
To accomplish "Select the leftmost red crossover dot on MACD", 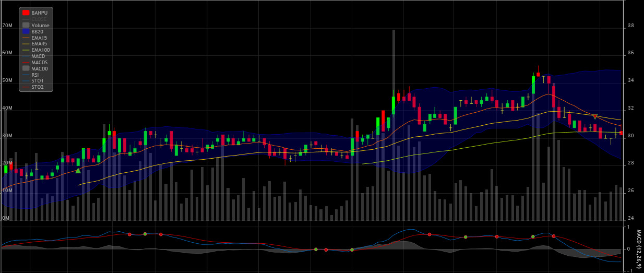I will [x=129, y=234].
